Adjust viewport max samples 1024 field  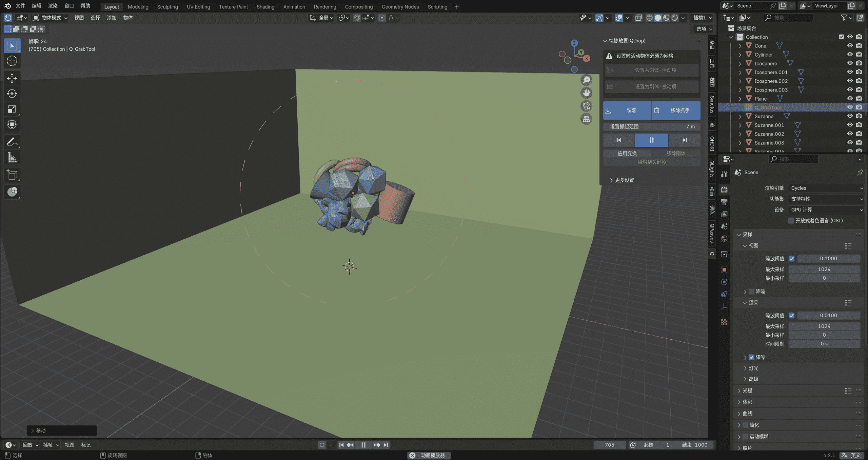coord(824,269)
